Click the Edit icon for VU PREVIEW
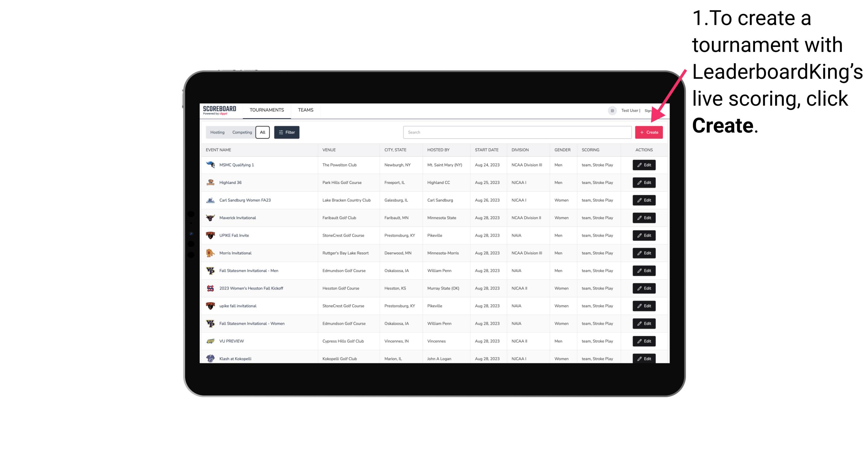Screen dimensions: 868x467 tap(644, 341)
